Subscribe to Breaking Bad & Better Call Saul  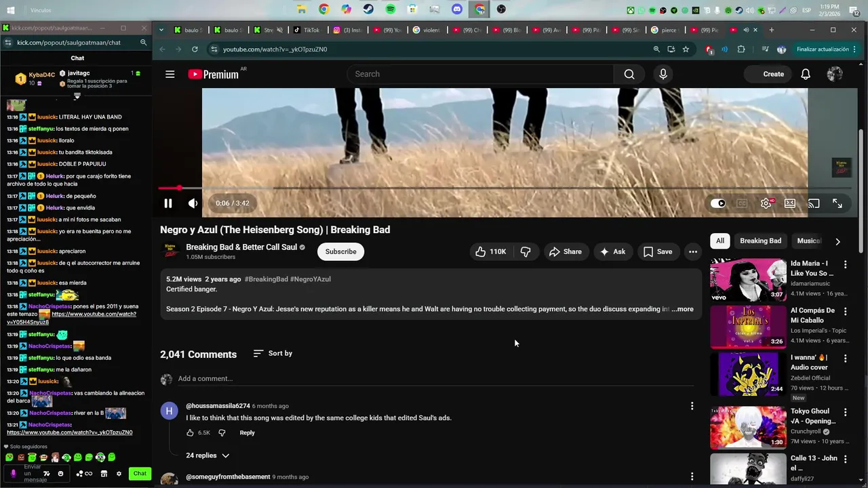pyautogui.click(x=340, y=251)
